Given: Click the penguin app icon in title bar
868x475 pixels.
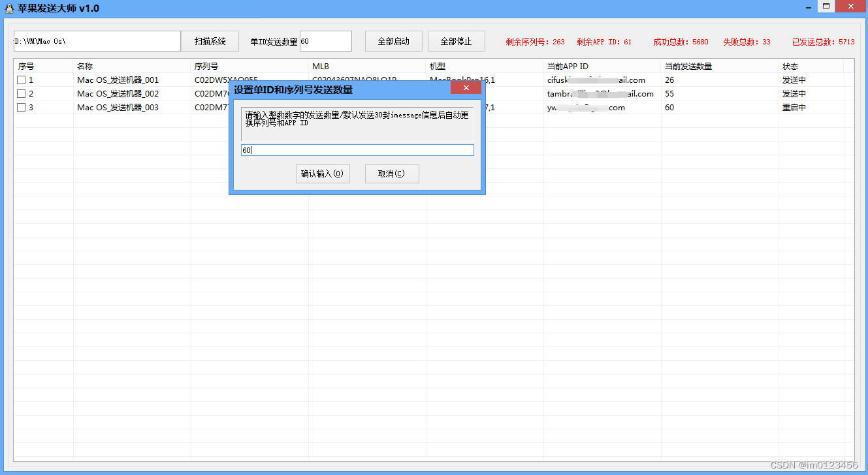Looking at the screenshot, I should click(9, 8).
